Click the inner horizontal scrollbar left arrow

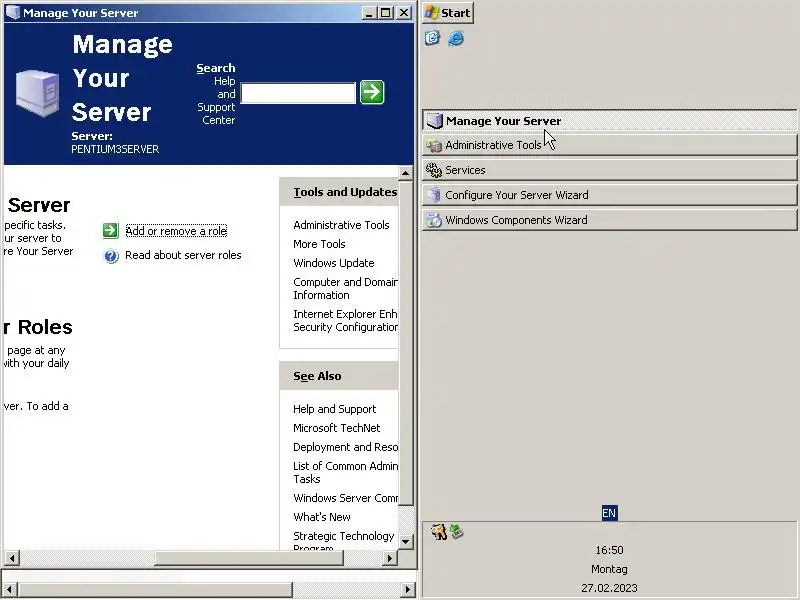pyautogui.click(x=12, y=558)
